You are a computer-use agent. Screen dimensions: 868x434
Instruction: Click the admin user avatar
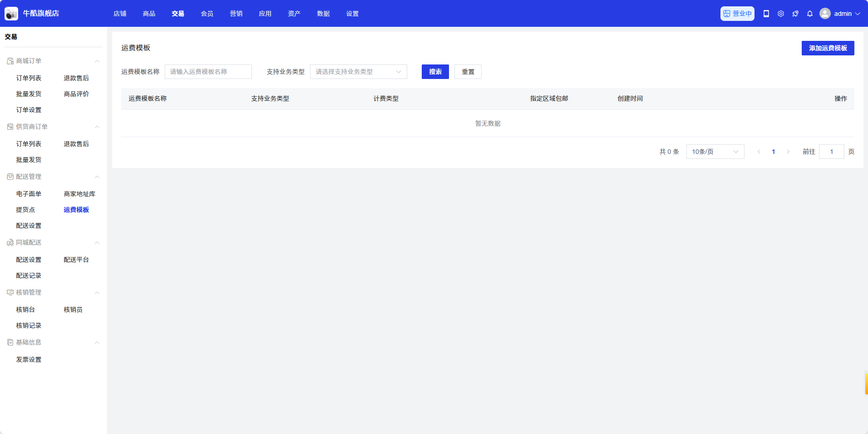click(x=825, y=14)
